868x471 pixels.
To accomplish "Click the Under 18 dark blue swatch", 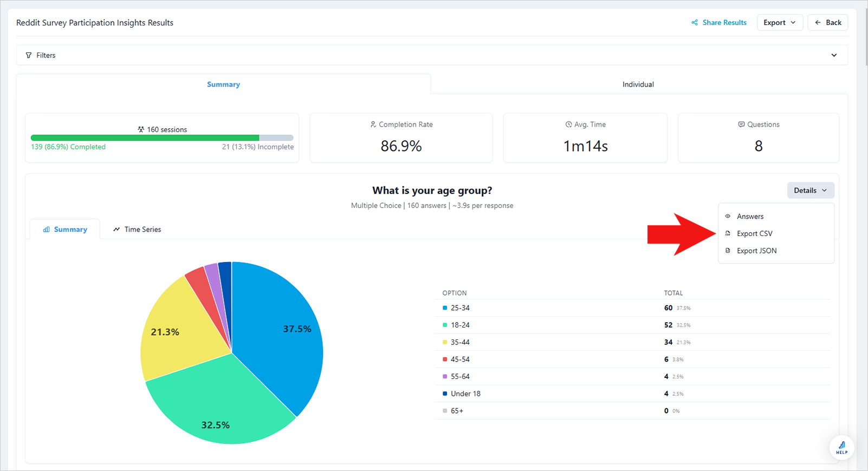I will [445, 394].
